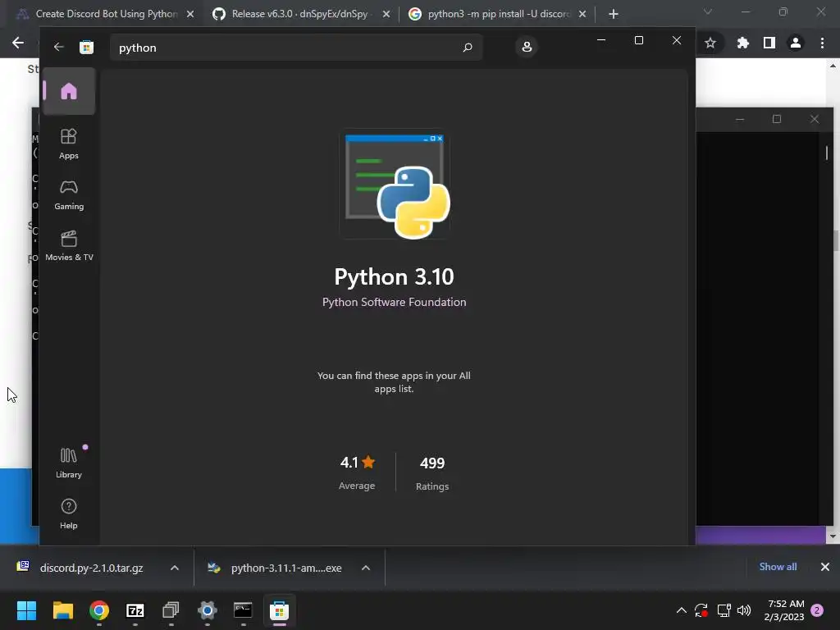
Task: Open the Windows Start menu
Action: (x=26, y=610)
